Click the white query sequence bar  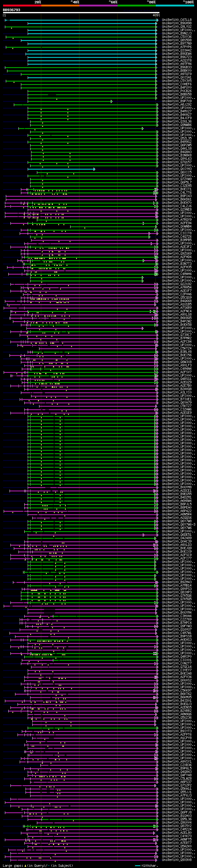[81, 13]
